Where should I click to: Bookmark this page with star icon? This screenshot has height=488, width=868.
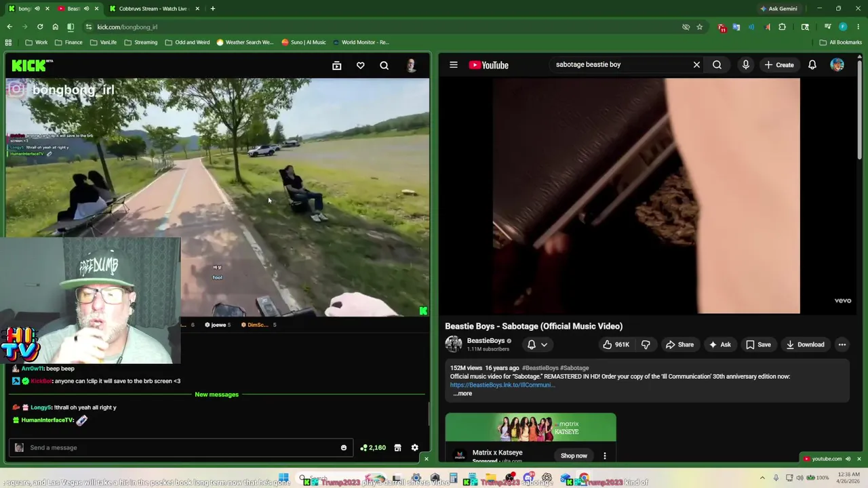click(x=699, y=26)
